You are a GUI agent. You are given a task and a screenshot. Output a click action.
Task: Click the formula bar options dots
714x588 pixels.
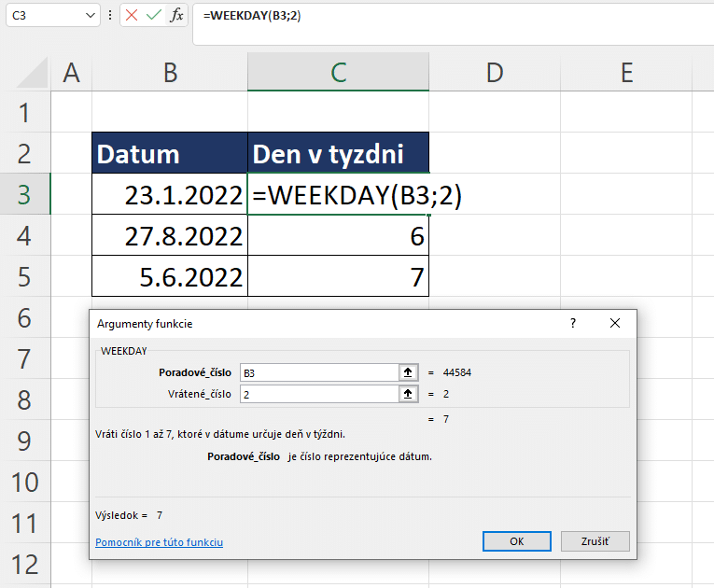tap(110, 16)
